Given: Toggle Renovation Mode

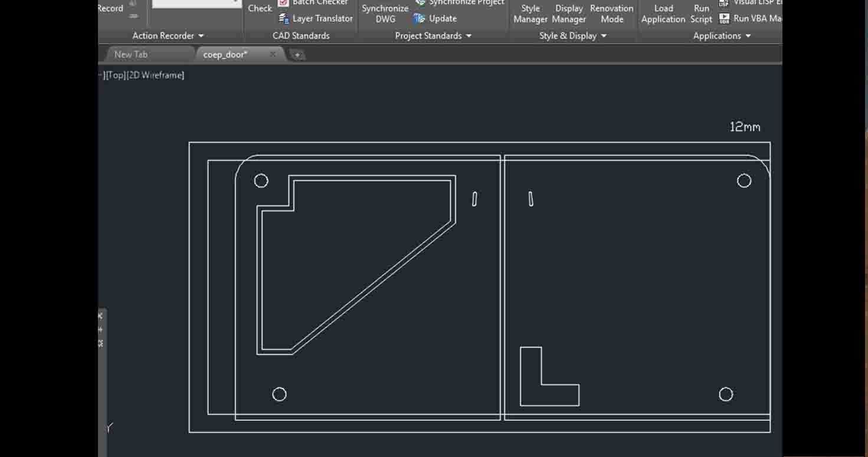Looking at the screenshot, I should point(611,13).
